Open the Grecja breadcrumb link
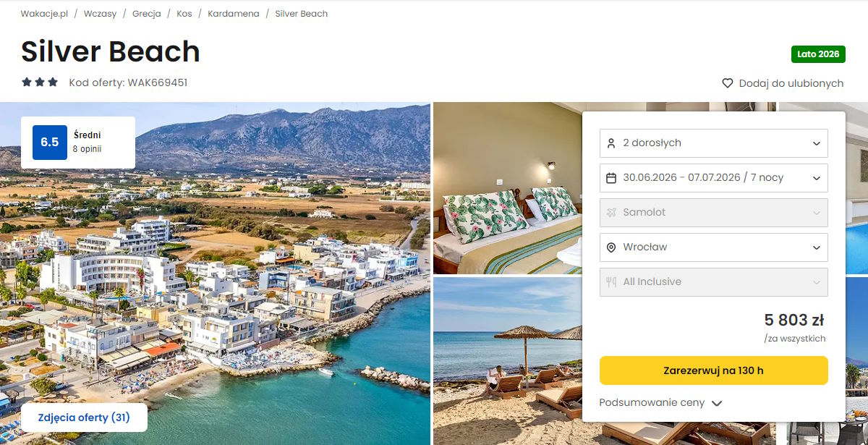 (x=146, y=14)
